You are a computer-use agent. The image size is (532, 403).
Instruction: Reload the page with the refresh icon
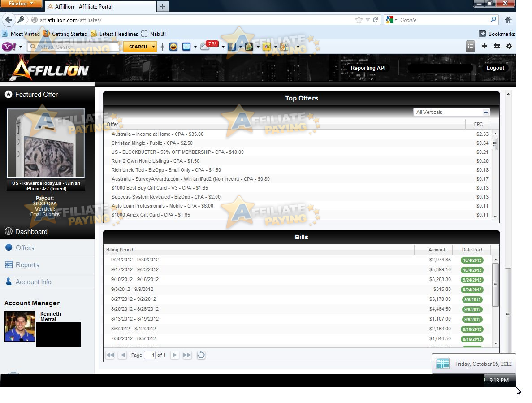(375, 20)
